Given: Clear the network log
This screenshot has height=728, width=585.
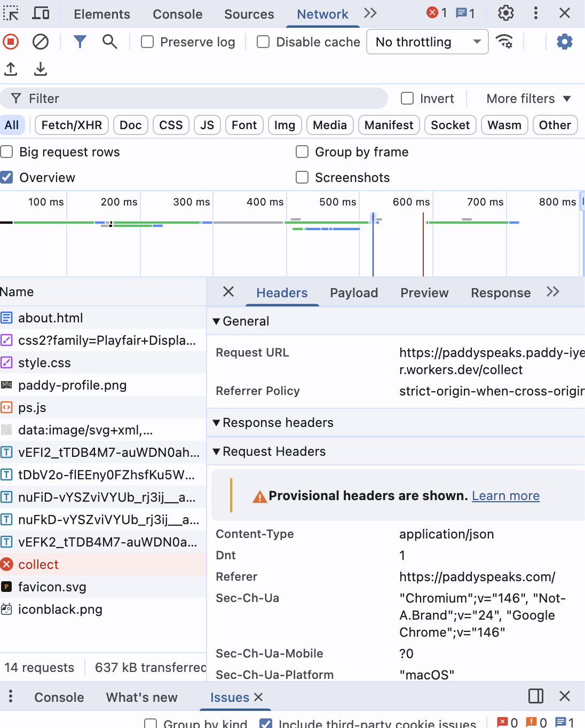Looking at the screenshot, I should coord(40,42).
